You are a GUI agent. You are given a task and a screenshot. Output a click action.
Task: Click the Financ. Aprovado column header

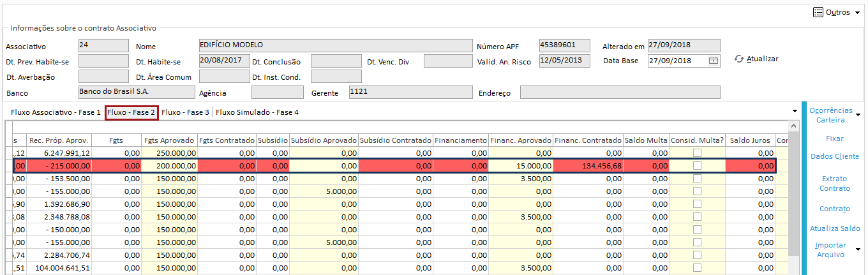[x=521, y=140]
